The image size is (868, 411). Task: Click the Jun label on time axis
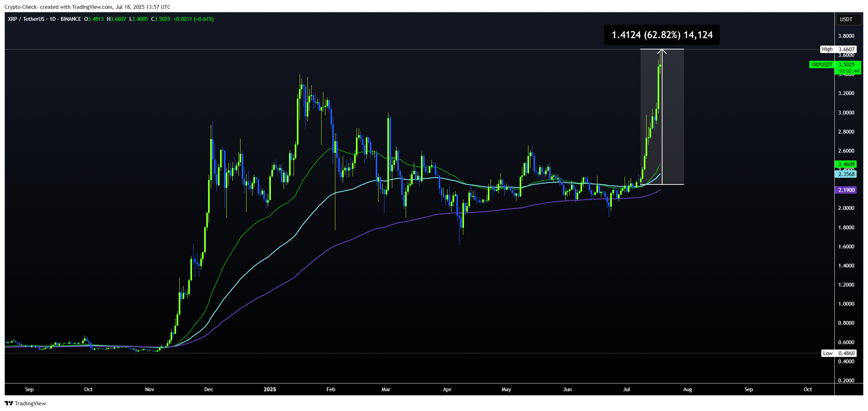point(567,389)
